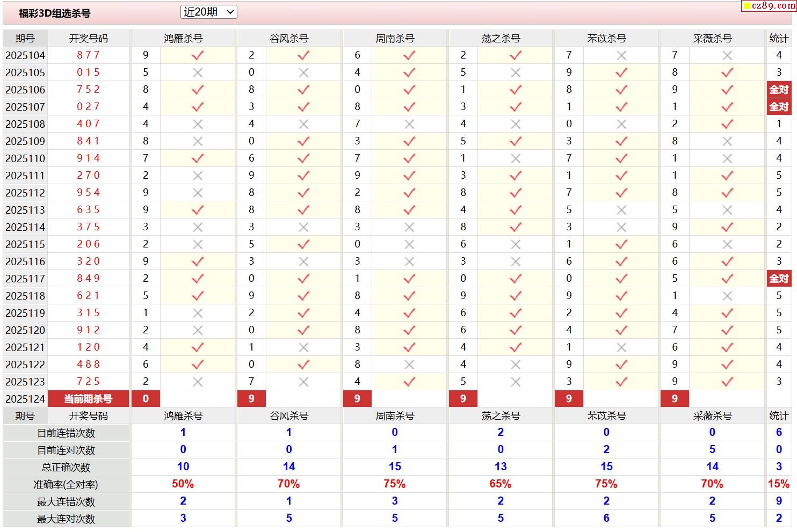
Task: Click the 荡之杀号 top column header
Action: point(501,39)
